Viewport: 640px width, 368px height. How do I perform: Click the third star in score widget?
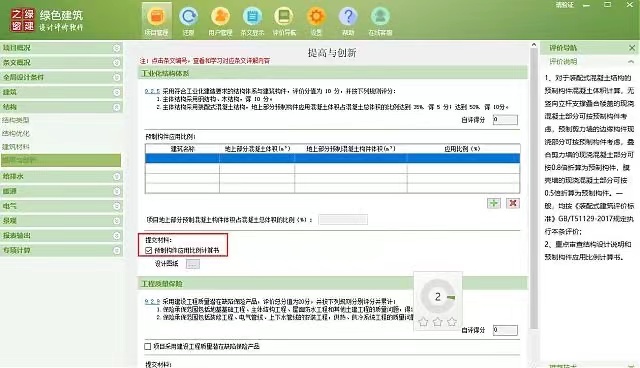click(x=452, y=322)
